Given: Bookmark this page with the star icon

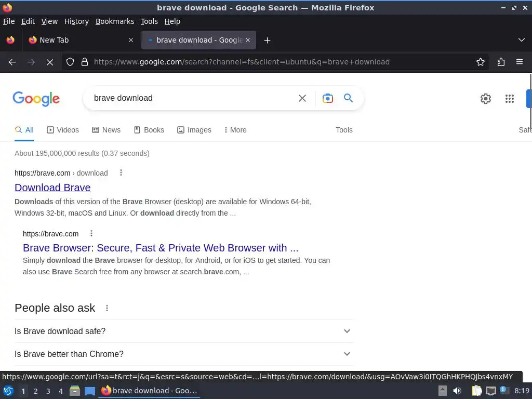Looking at the screenshot, I should click(x=481, y=62).
